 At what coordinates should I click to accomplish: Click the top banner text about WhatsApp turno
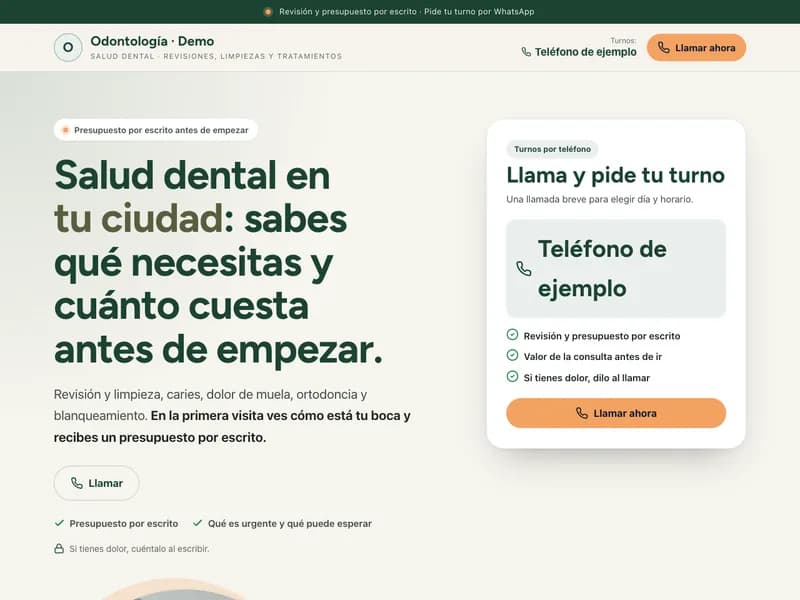(407, 11)
